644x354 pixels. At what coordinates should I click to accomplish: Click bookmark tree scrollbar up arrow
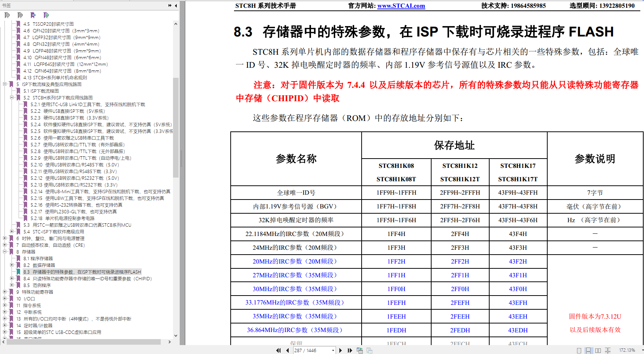(176, 24)
